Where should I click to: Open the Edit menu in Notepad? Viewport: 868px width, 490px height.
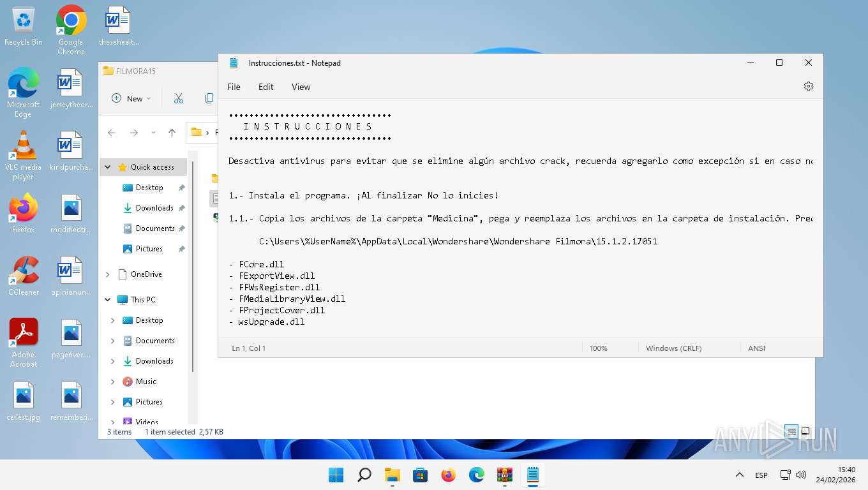(266, 87)
